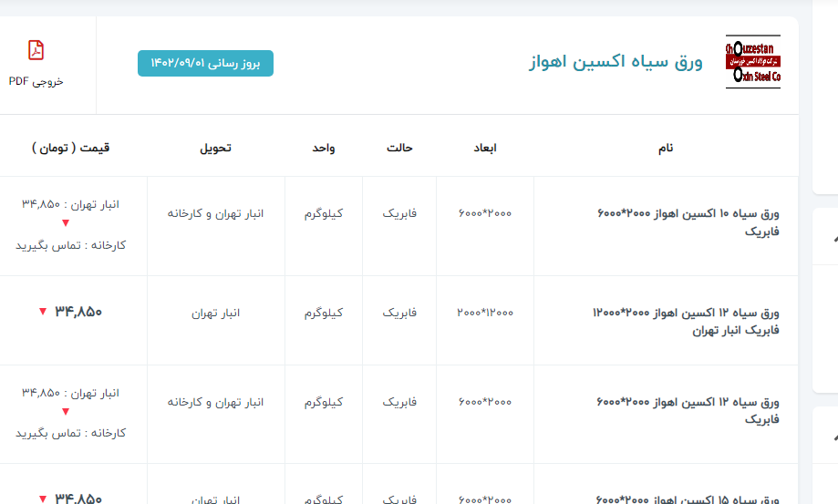Click red down arrow in ورق سیاه ۱۰ price cell
The width and height of the screenshot is (838, 504).
(x=65, y=224)
